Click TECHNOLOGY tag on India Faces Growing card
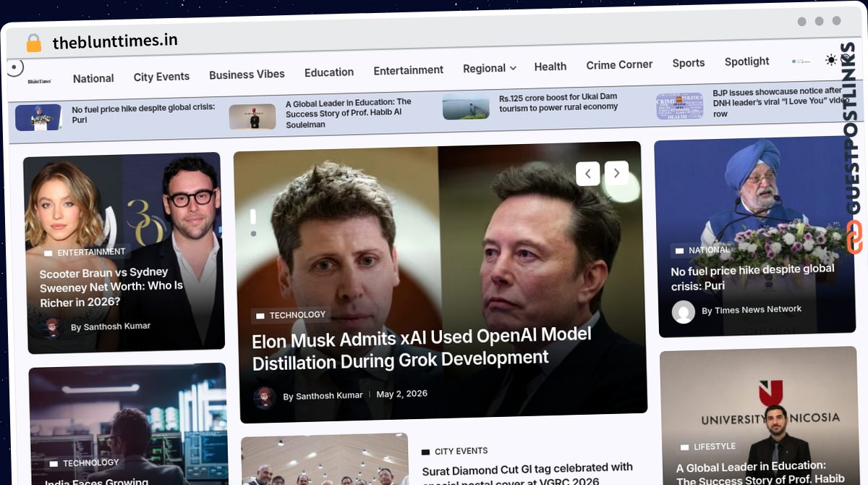 pyautogui.click(x=84, y=463)
